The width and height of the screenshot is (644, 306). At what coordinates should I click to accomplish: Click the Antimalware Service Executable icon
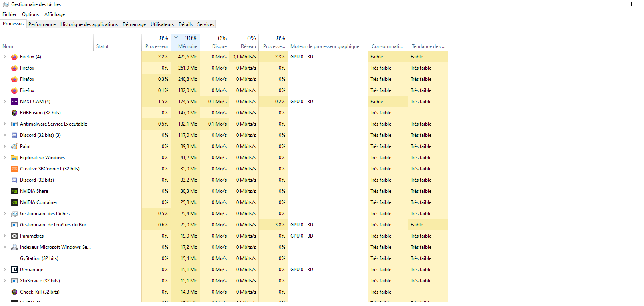(14, 124)
